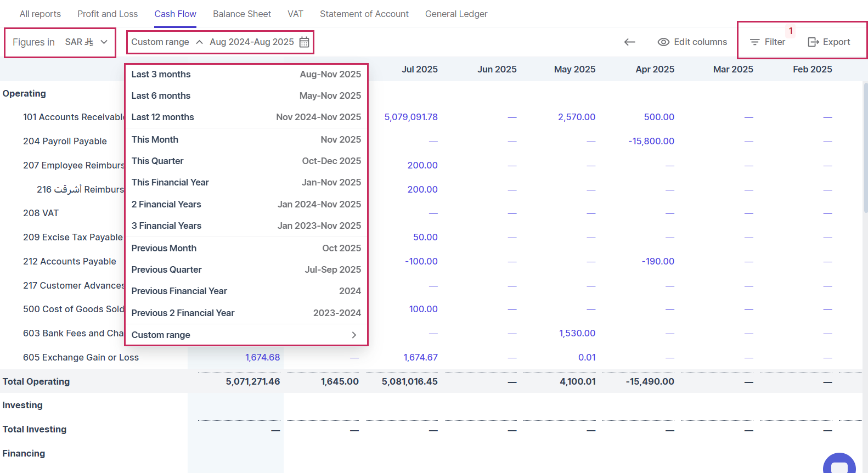868x473 pixels.
Task: Click the -15,800.00 Payroll Payable value
Action: [x=651, y=141]
